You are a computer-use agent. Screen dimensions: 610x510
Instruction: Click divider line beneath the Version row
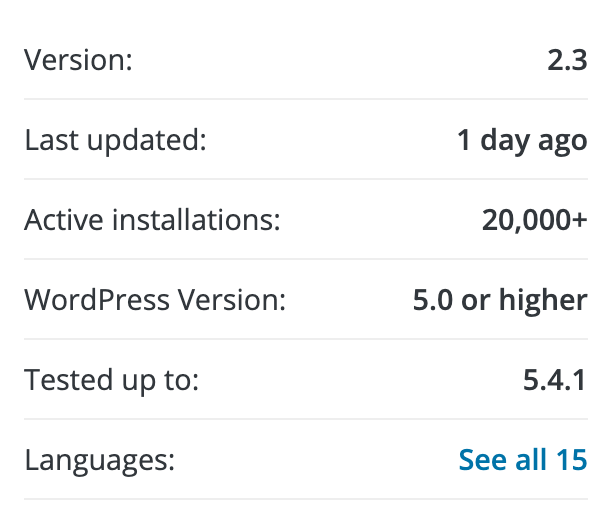tap(305, 99)
